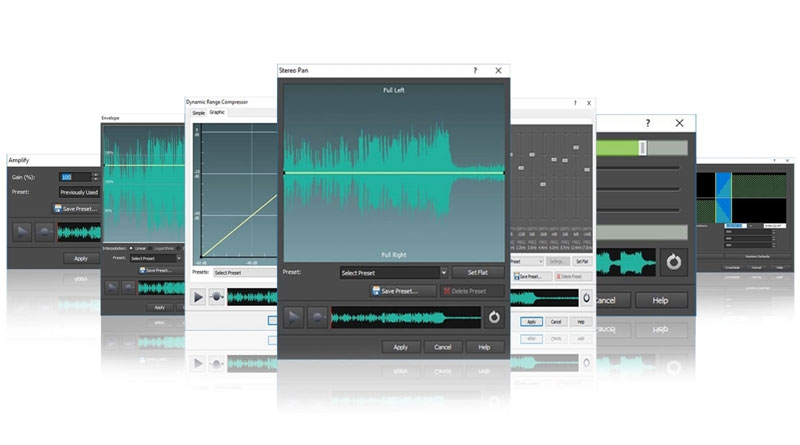
Task: Click Cancel in the Stereo Pan dialog
Action: [443, 347]
